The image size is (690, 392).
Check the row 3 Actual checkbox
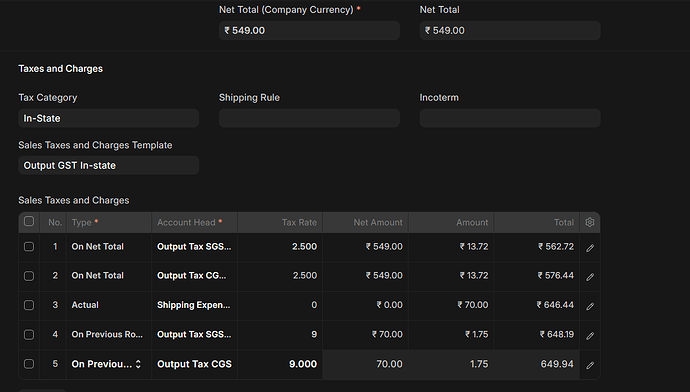click(x=29, y=305)
